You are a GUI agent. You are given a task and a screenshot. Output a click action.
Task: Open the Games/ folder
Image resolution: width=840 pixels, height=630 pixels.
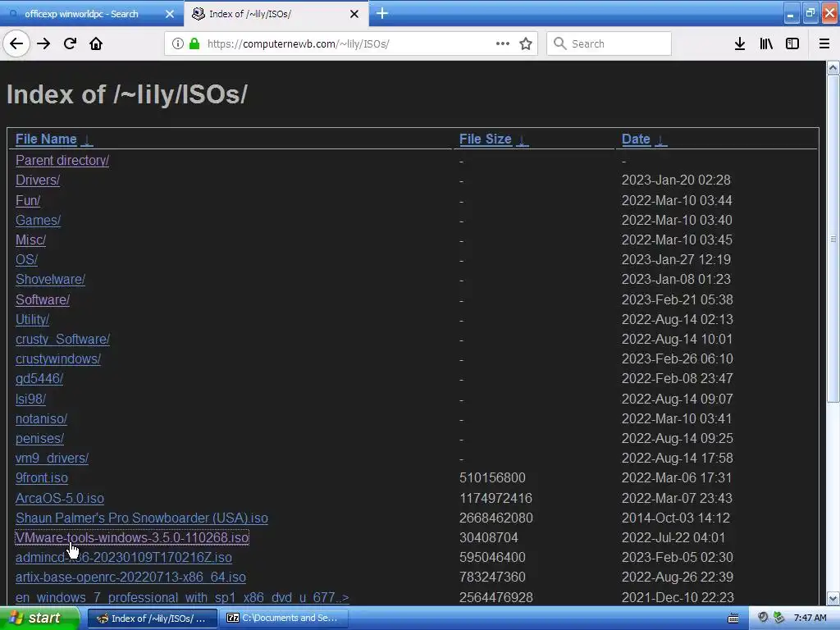coord(38,220)
